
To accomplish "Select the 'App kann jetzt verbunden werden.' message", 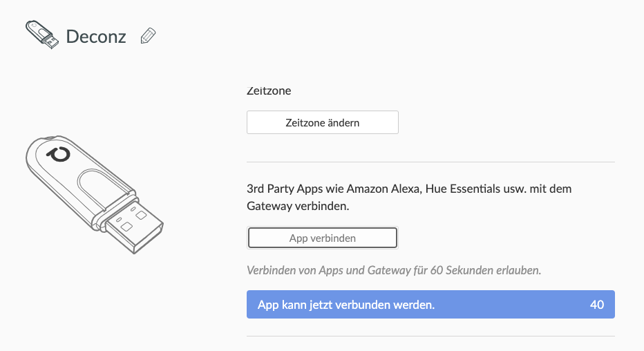I will 346,305.
